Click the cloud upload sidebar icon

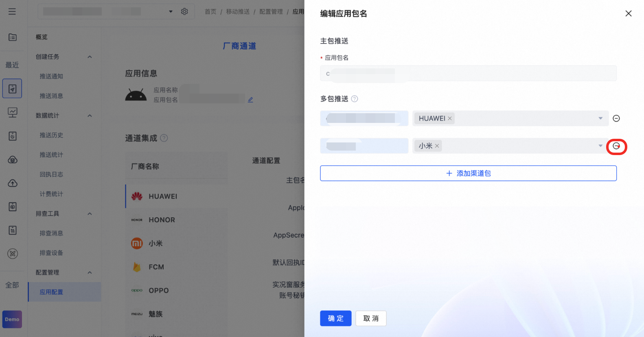pos(13,183)
